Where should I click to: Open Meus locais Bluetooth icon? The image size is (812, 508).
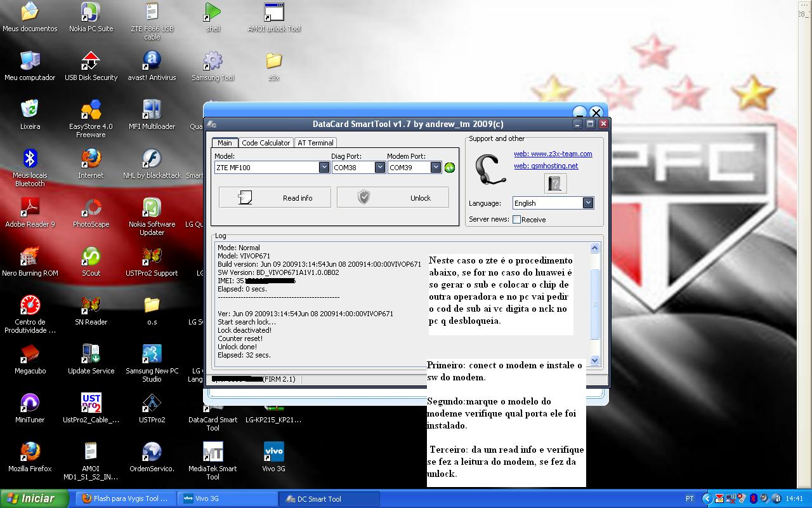click(x=30, y=168)
